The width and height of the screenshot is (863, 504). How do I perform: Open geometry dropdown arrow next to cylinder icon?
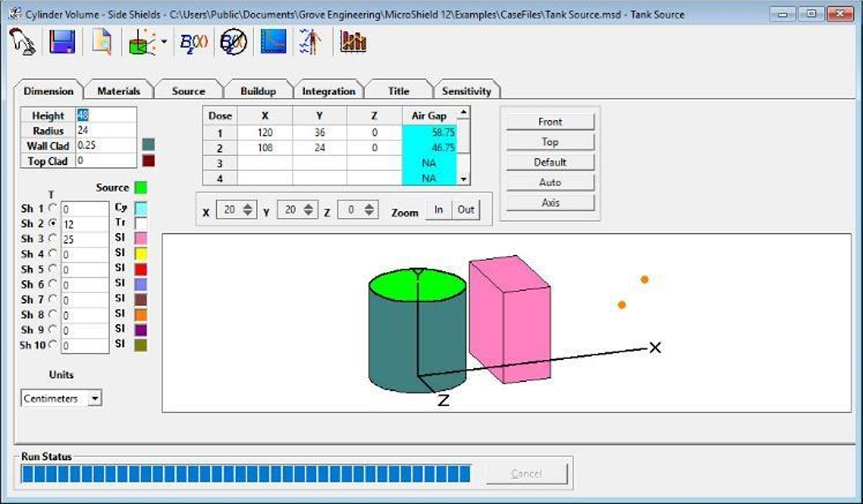coord(164,42)
